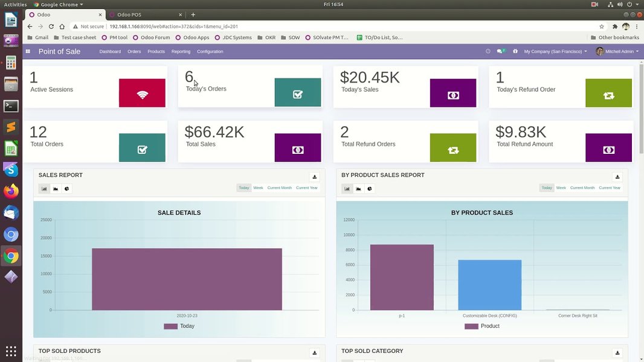Filter Sales Report by Week
This screenshot has height=362, width=644.
258,188
